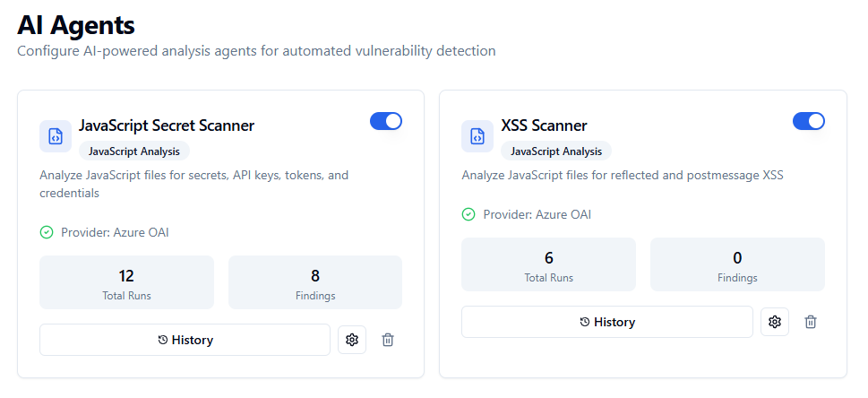The height and width of the screenshot is (398, 868).
Task: Disable the JavaScript Secret Scanner toggle
Action: pyautogui.click(x=386, y=121)
